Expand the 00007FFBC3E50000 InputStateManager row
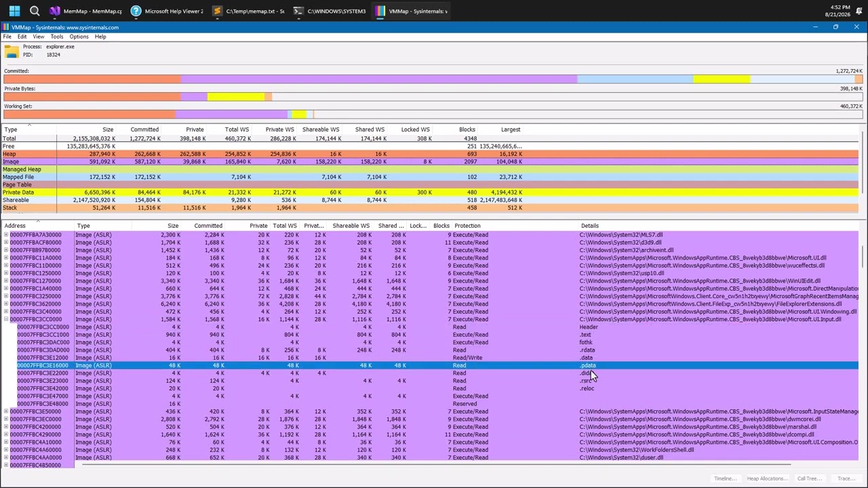 click(x=6, y=411)
